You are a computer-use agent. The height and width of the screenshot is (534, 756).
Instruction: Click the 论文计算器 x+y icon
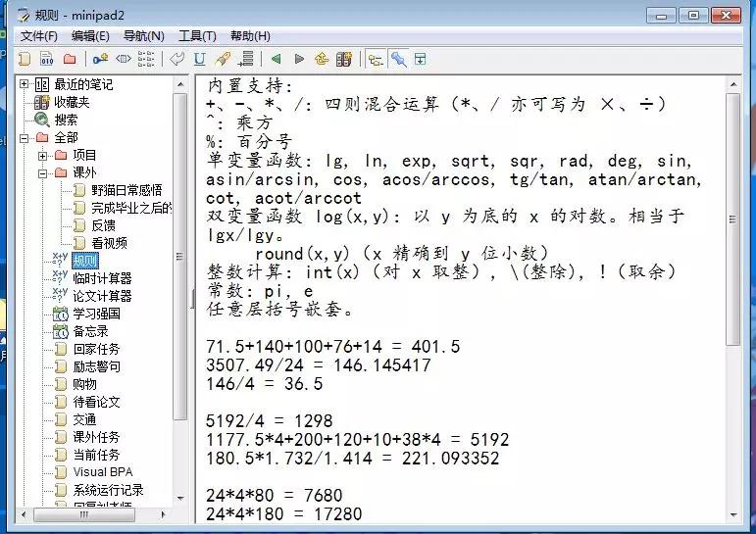60,295
